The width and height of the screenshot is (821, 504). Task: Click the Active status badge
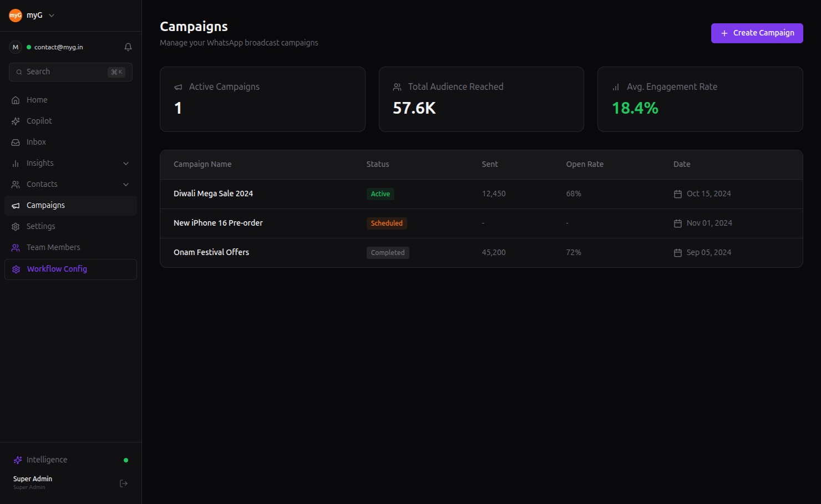381,194
